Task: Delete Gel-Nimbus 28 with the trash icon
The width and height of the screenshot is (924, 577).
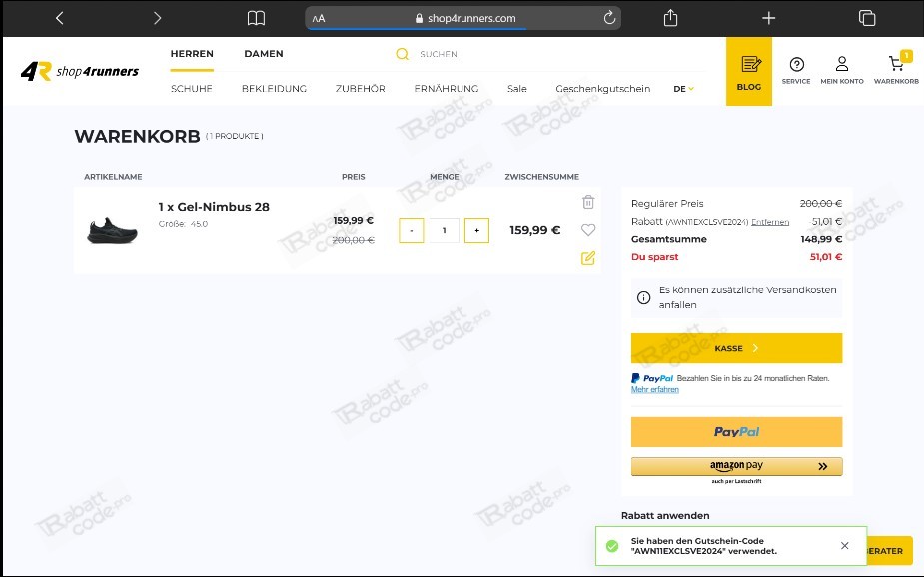Action: pos(588,202)
